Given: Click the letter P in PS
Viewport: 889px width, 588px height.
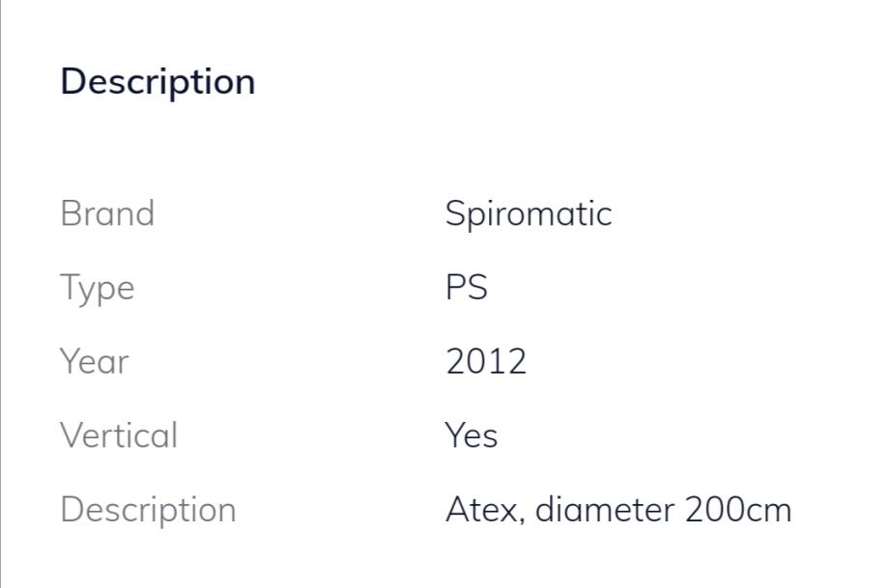Looking at the screenshot, I should (455, 288).
